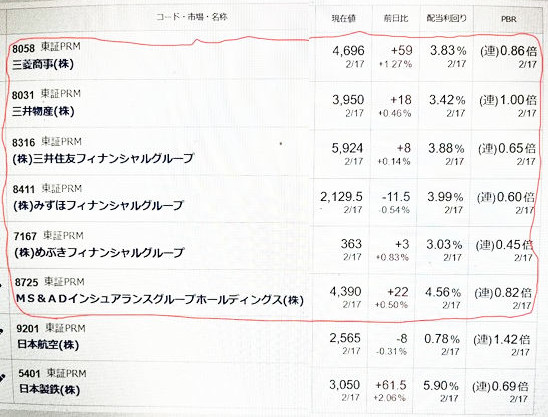Screen dimensions: 548x417
Task: Sort by the PBR column header
Action: pyautogui.click(x=509, y=19)
